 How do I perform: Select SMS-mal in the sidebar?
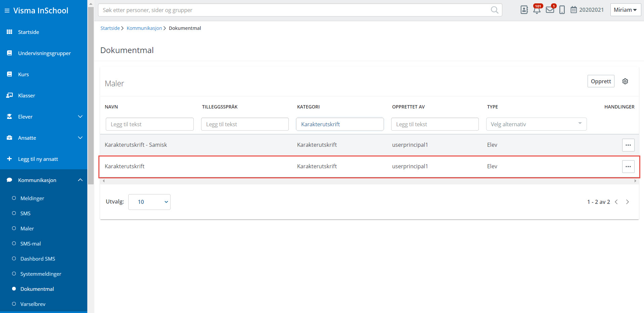point(31,243)
